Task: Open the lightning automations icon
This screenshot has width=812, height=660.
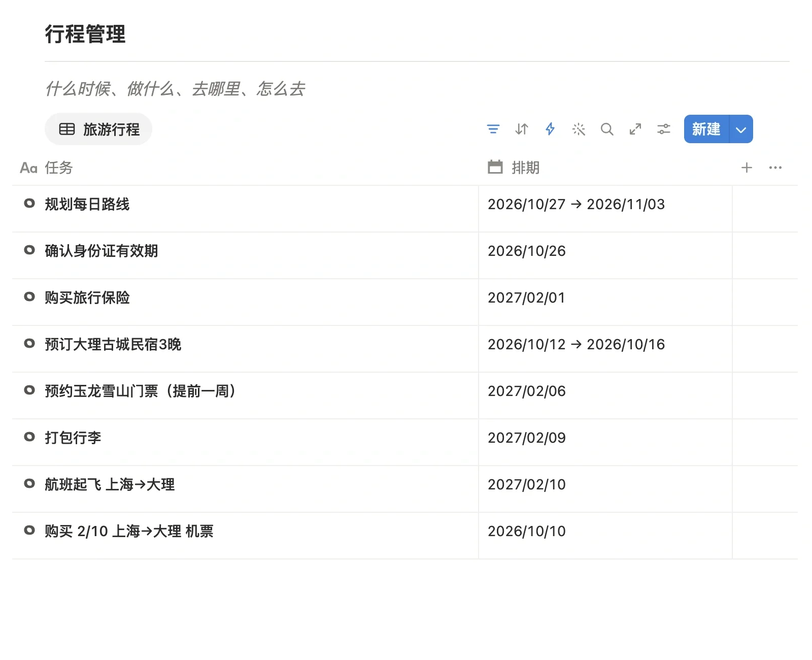Action: tap(550, 129)
